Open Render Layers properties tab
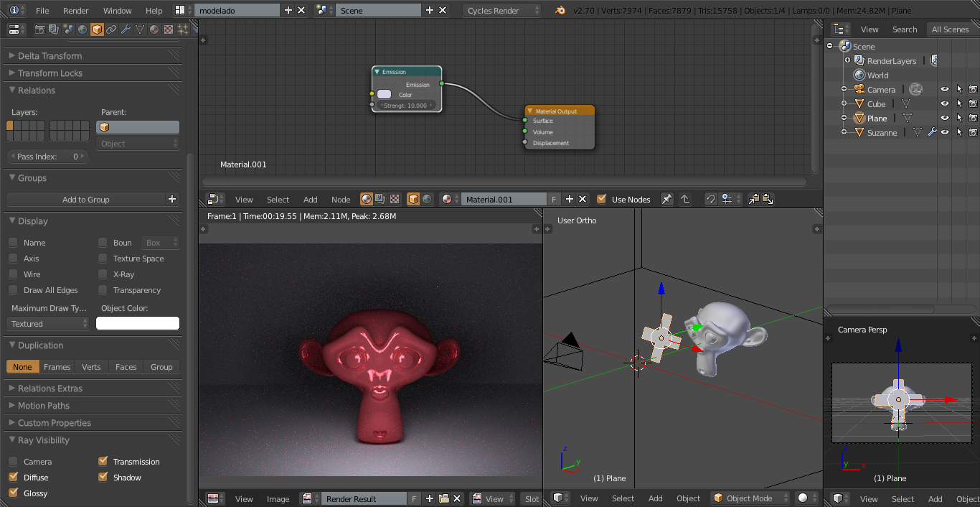Viewport: 980px width, 507px height. point(54,29)
